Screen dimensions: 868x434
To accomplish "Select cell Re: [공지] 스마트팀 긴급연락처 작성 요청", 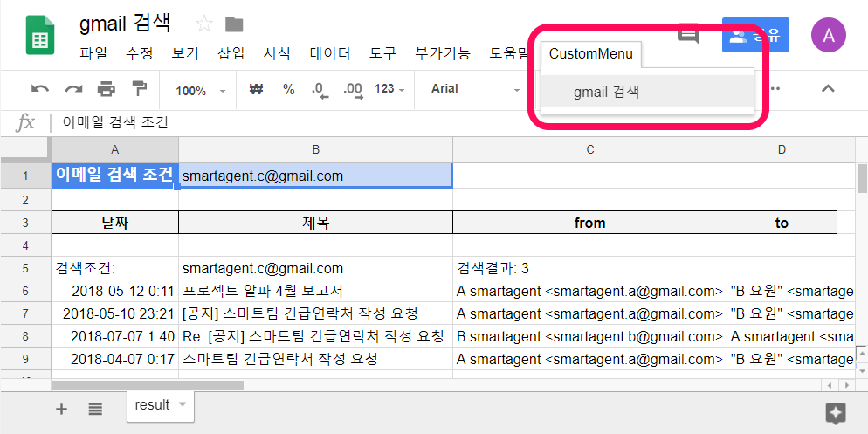I will click(x=315, y=336).
